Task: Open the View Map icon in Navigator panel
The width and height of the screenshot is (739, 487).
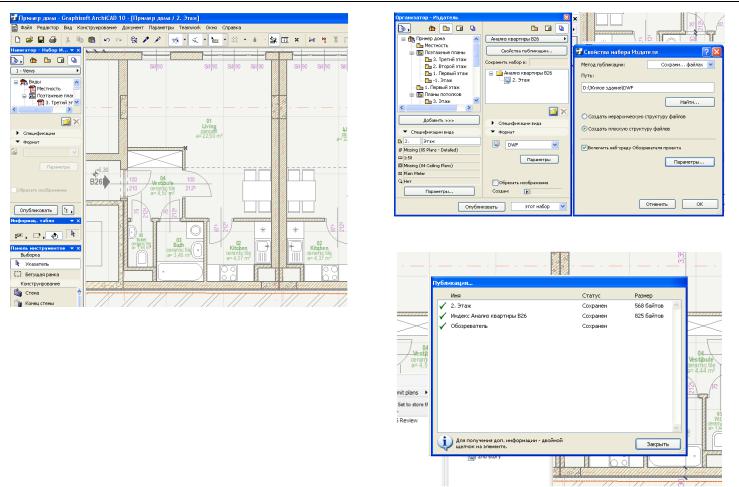Action: 47,60
